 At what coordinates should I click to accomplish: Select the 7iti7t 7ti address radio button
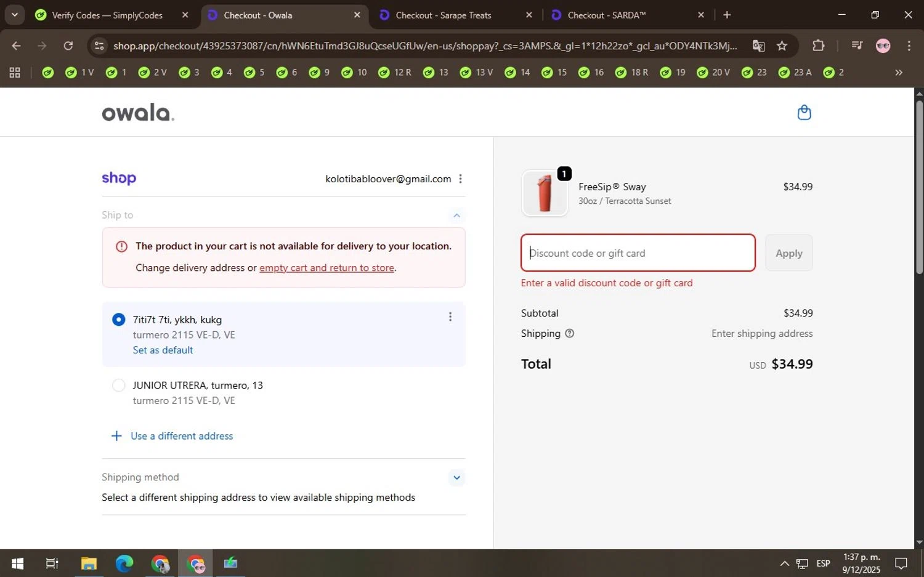coord(119,320)
